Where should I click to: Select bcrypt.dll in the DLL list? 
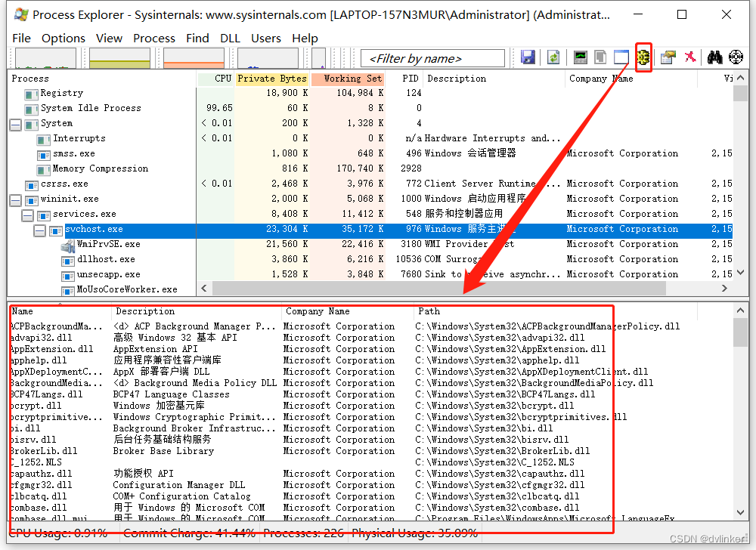36,406
